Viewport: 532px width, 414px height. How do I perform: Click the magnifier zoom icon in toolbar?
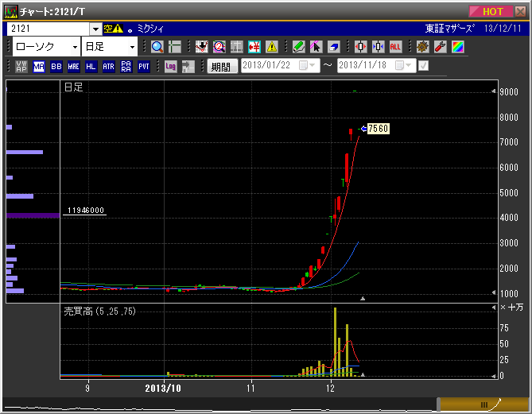point(157,47)
